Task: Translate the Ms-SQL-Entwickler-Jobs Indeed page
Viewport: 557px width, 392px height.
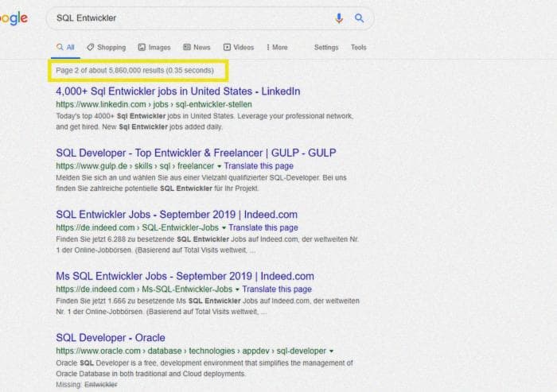Action: click(x=277, y=289)
